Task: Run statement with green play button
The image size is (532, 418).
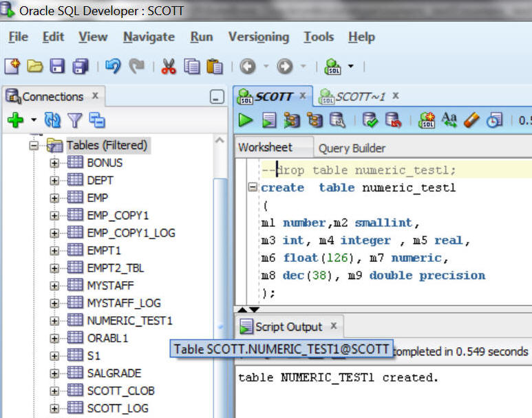Action: point(245,120)
